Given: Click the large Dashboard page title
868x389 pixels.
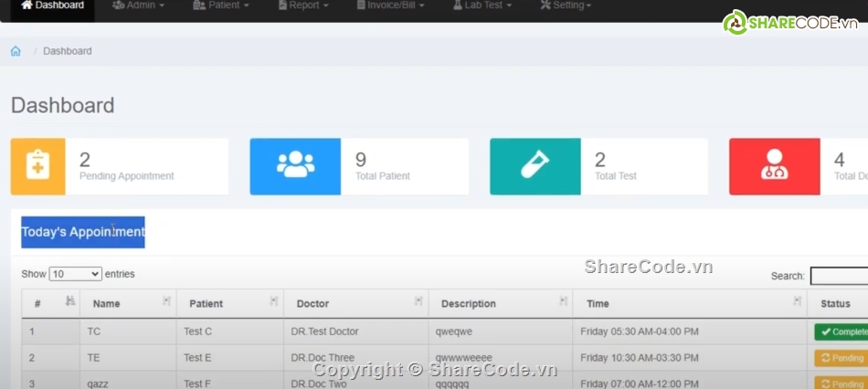Looking at the screenshot, I should click(62, 105).
